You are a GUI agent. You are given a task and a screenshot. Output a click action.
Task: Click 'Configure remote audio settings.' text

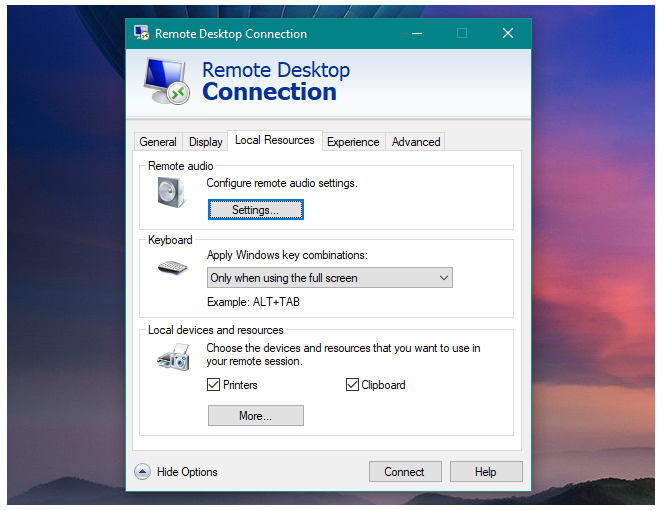282,183
